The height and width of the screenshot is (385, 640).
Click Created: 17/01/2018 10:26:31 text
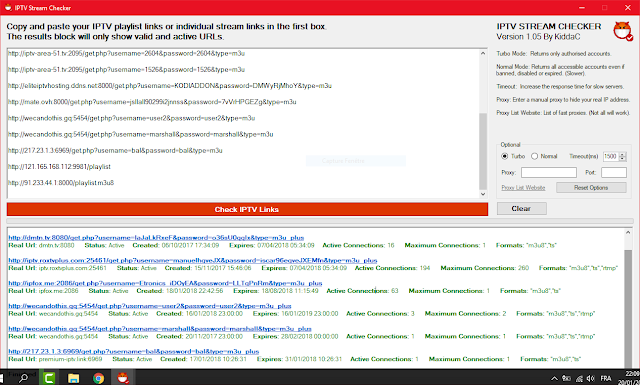click(x=203, y=359)
